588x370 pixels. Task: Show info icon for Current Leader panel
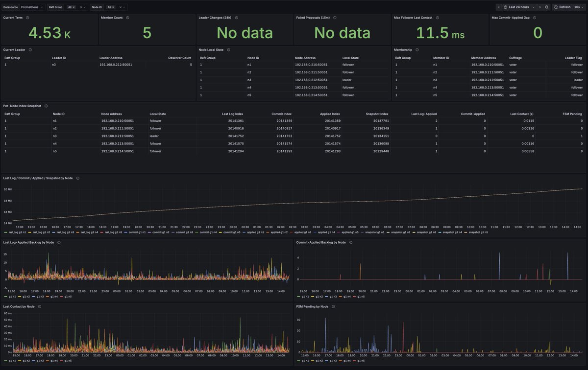pos(30,49)
